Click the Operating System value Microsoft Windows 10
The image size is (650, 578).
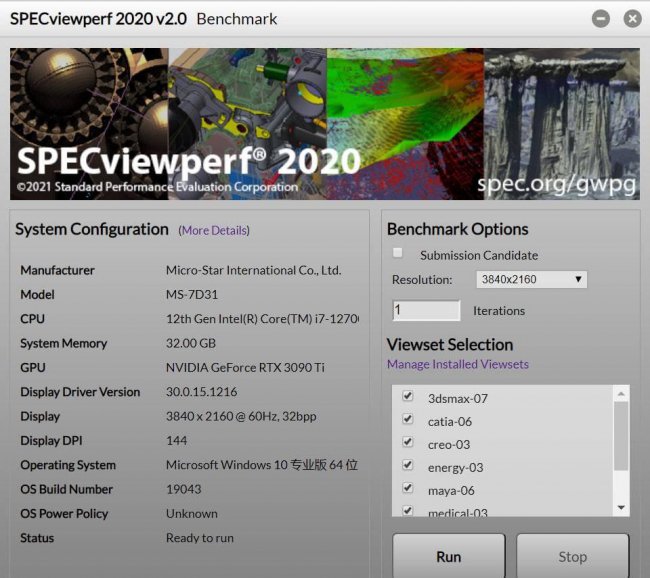coord(262,465)
